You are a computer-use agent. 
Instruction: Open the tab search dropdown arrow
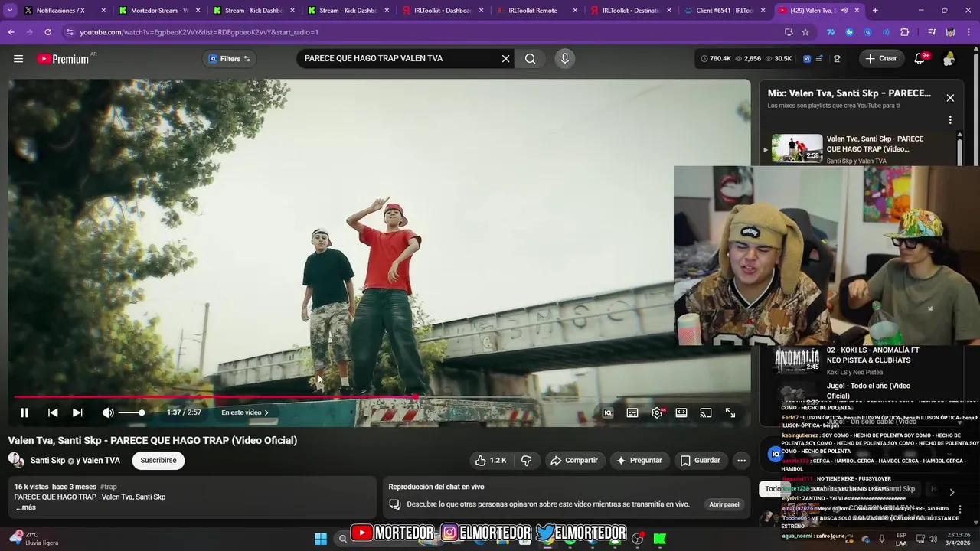point(10,11)
